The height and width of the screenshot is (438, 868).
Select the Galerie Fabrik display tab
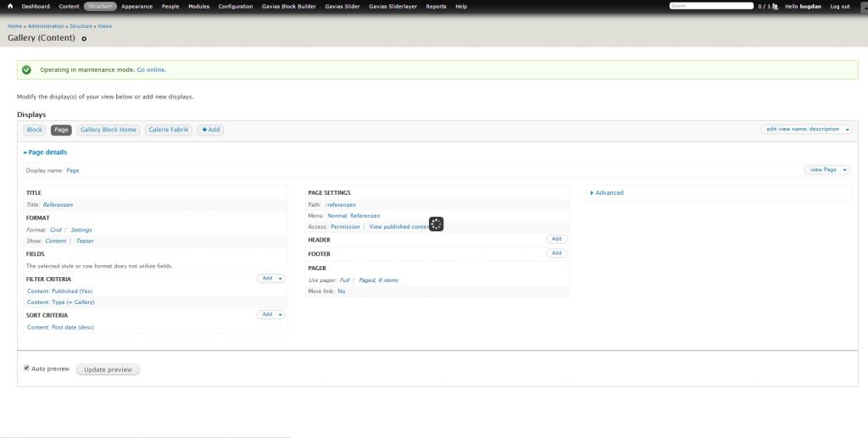click(x=169, y=130)
